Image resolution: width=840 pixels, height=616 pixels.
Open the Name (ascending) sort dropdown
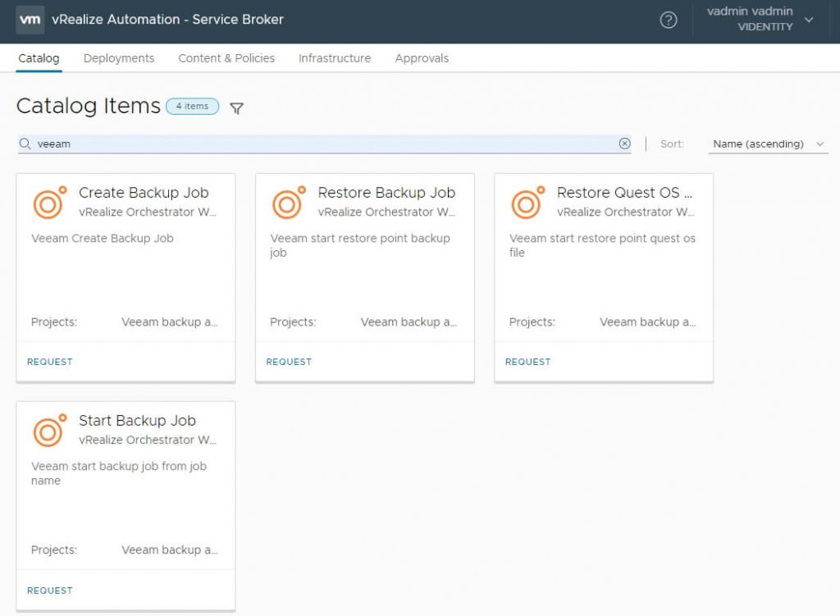pyautogui.click(x=768, y=144)
